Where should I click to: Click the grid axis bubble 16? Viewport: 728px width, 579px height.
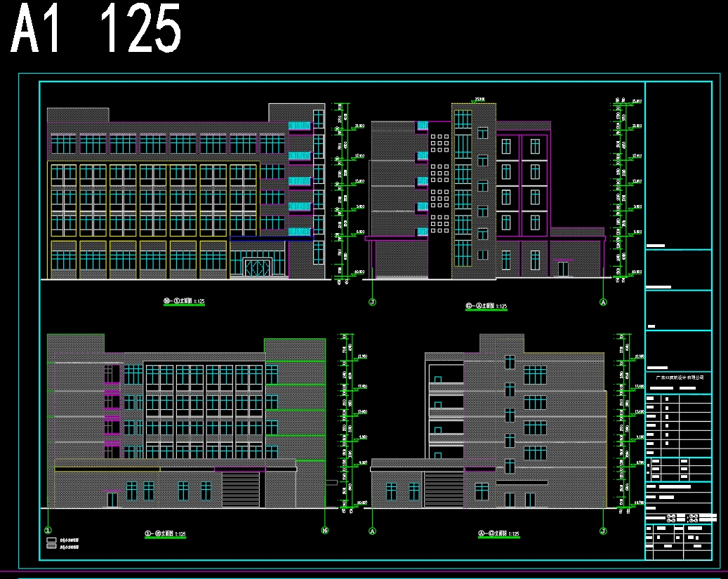[x=324, y=531]
